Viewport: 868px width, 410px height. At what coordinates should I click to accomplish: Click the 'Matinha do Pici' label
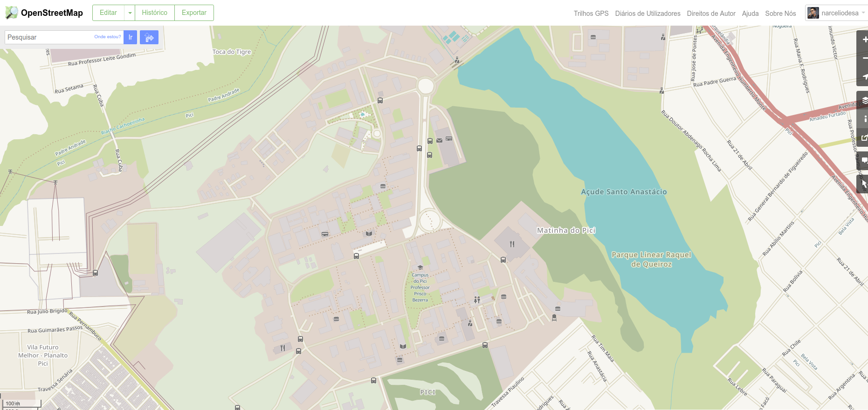click(566, 230)
